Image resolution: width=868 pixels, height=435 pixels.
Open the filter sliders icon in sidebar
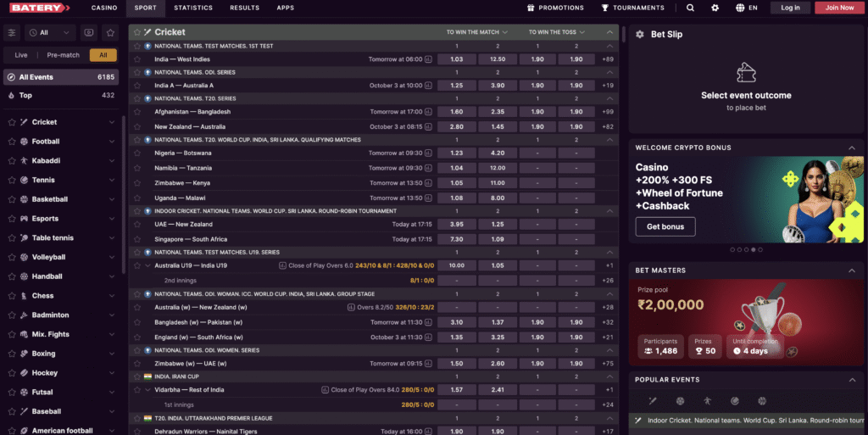click(12, 33)
